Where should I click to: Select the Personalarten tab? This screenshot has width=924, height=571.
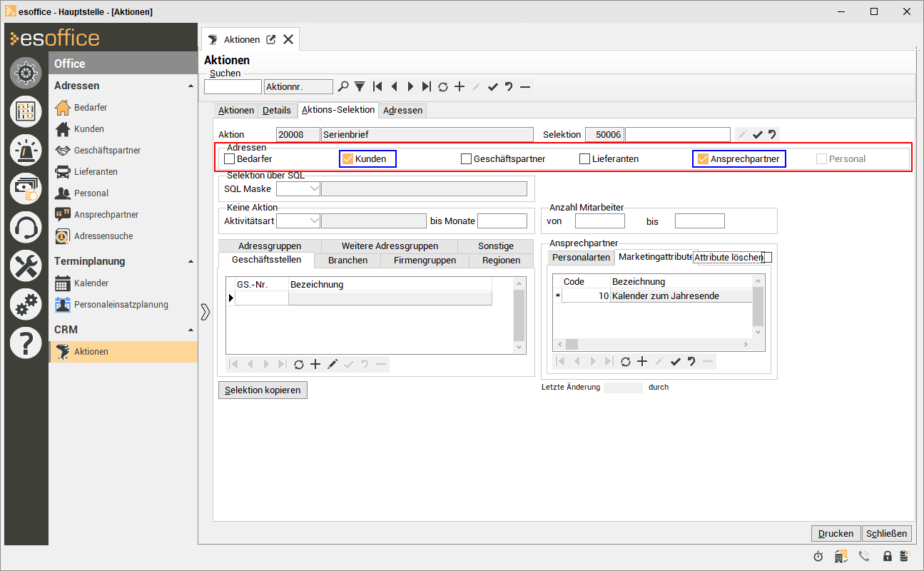point(582,257)
